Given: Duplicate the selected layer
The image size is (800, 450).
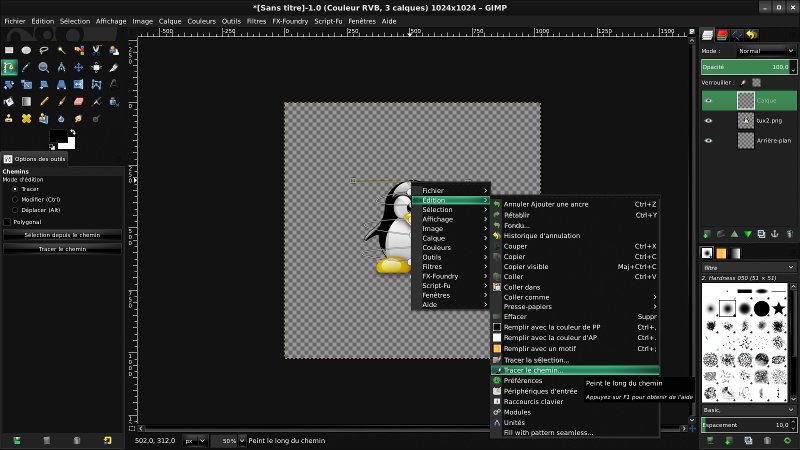Looking at the screenshot, I should tap(761, 234).
